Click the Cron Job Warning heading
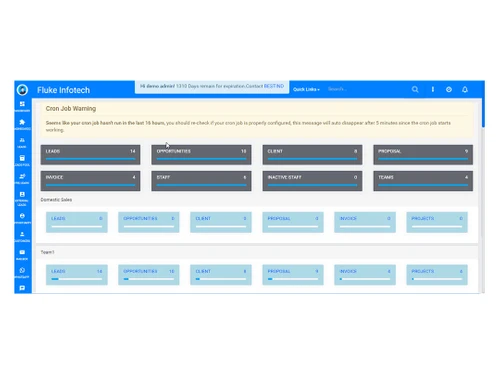Viewport: 500px width, 375px height. click(71, 109)
